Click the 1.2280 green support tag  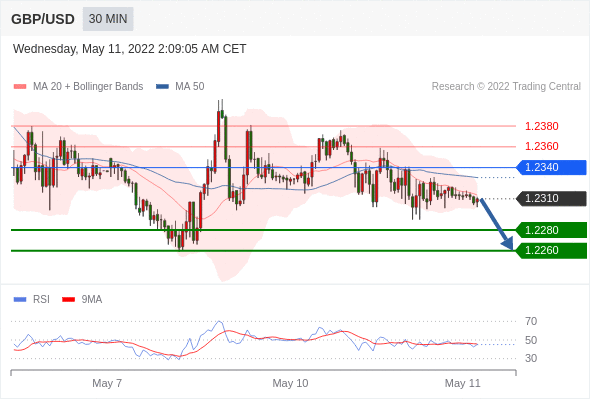click(x=551, y=230)
